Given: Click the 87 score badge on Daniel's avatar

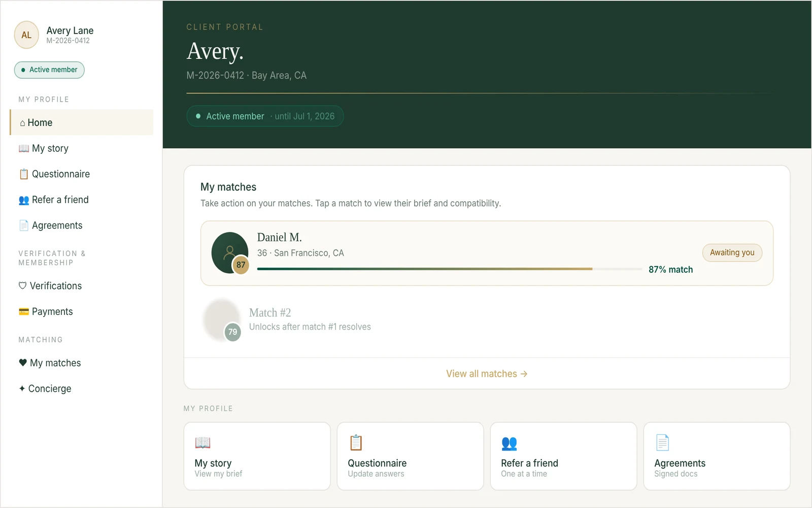Looking at the screenshot, I should [x=241, y=265].
